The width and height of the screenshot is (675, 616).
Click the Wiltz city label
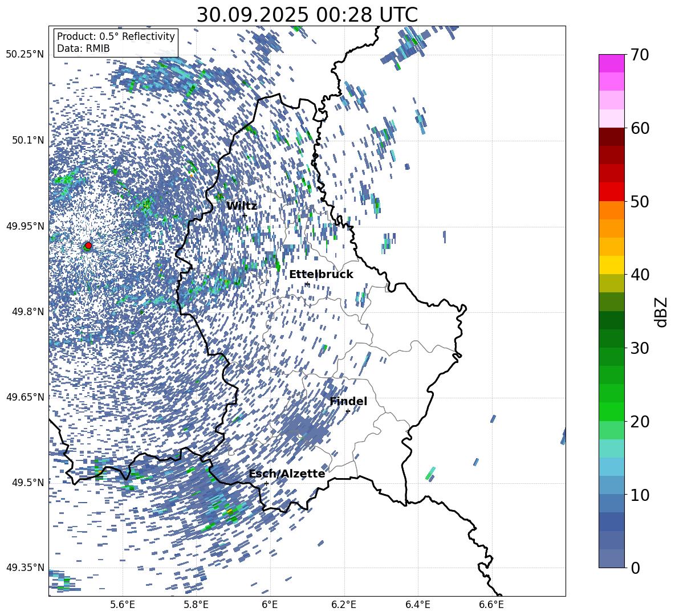[242, 206]
